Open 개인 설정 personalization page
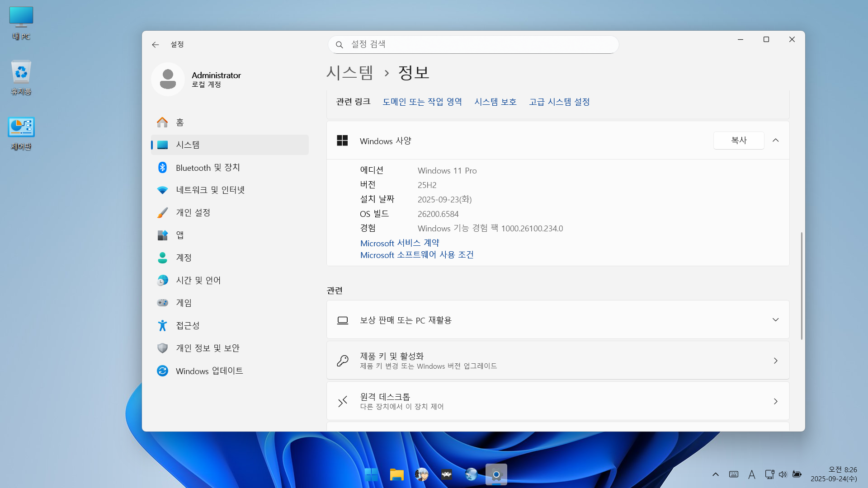 [193, 213]
